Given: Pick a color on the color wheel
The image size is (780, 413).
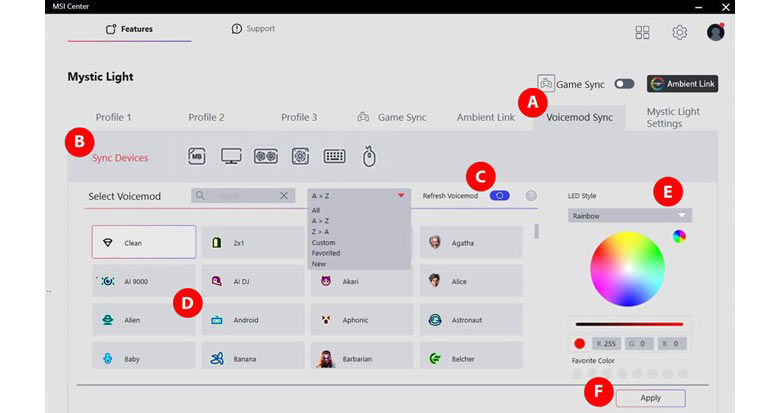Looking at the screenshot, I should [628, 269].
